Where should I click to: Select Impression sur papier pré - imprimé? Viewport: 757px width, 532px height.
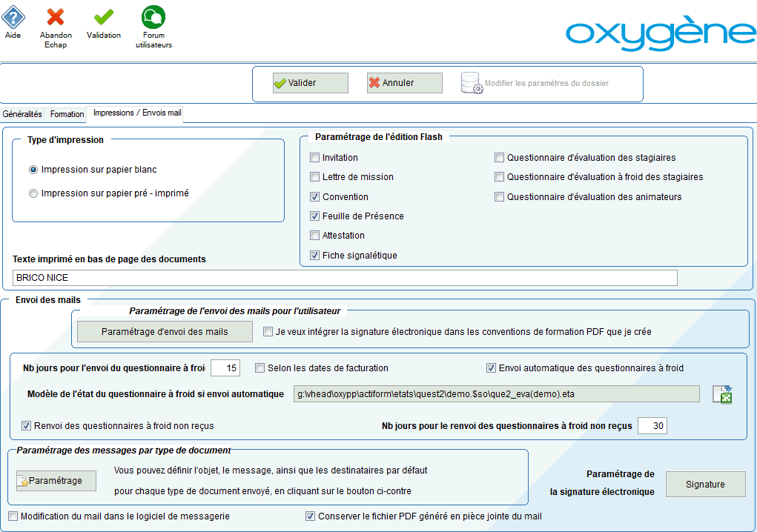33,193
